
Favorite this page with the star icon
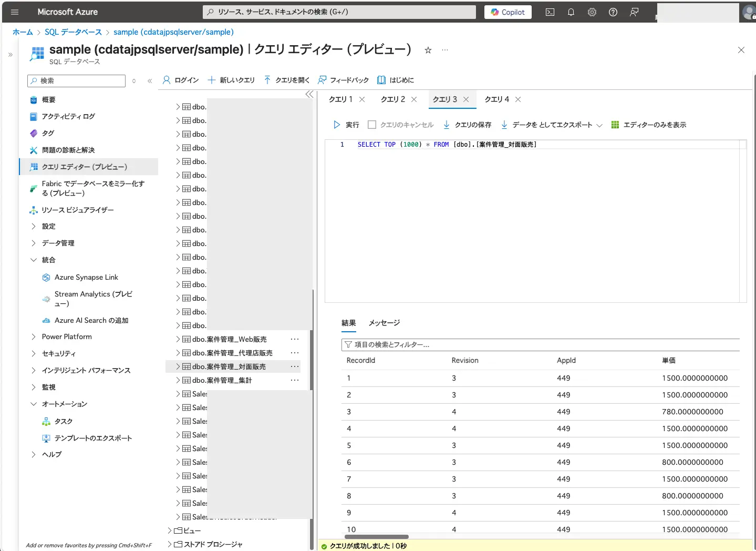pyautogui.click(x=428, y=50)
